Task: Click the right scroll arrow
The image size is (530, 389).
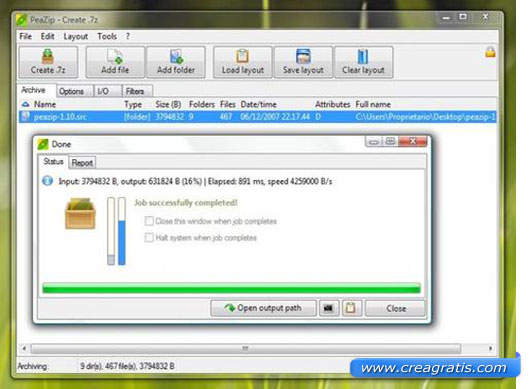Action: (x=490, y=348)
